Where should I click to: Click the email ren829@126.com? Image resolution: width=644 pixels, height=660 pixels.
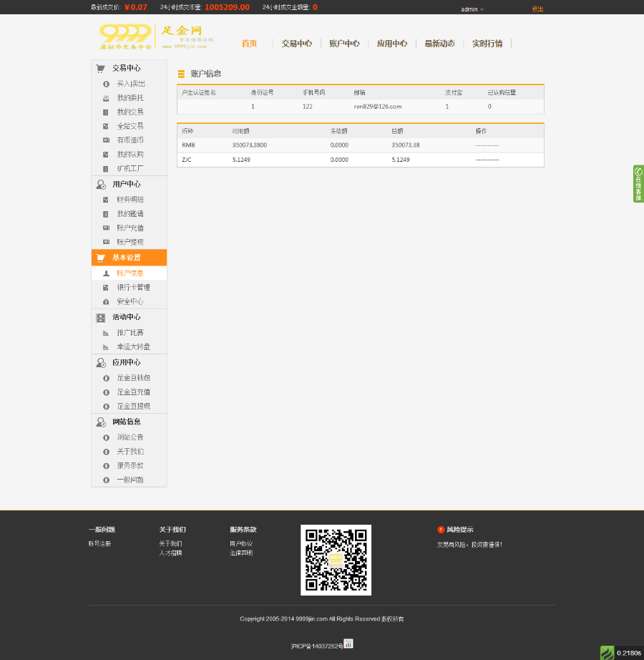pos(378,107)
